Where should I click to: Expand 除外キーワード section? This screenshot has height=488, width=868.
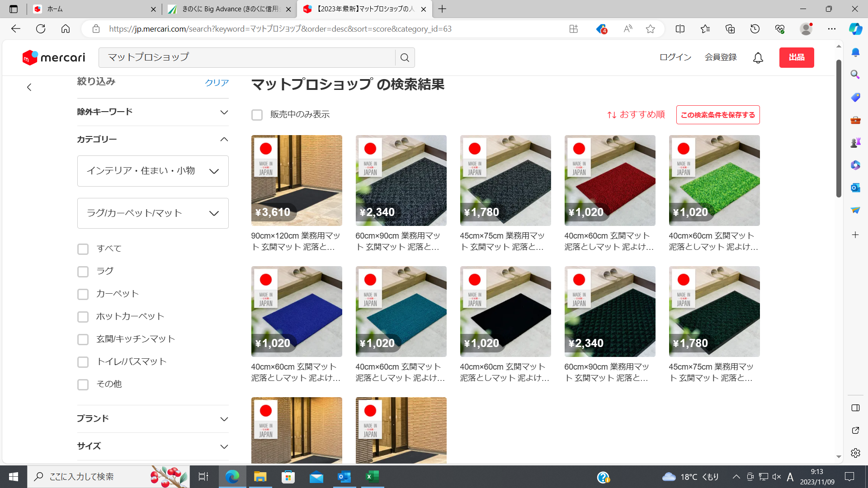tap(153, 112)
